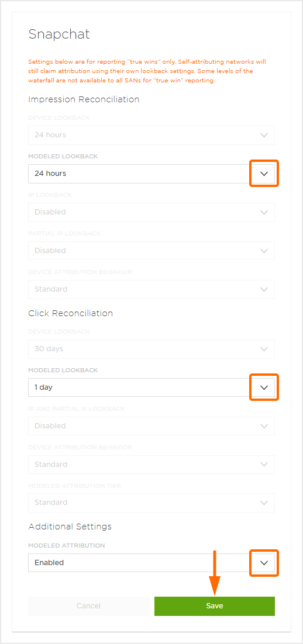Select the Snapchat panel heading
The image size is (303, 644).
click(59, 34)
